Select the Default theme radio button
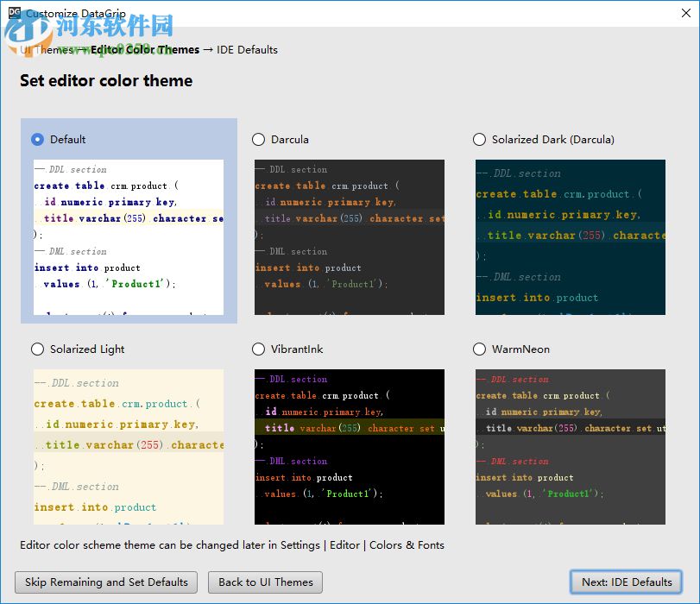Screen dimensions: 700x604 tap(36, 139)
